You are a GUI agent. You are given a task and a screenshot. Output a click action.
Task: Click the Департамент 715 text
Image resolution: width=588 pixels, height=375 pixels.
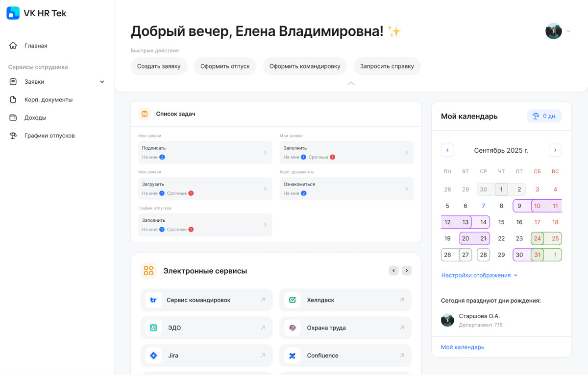(481, 325)
